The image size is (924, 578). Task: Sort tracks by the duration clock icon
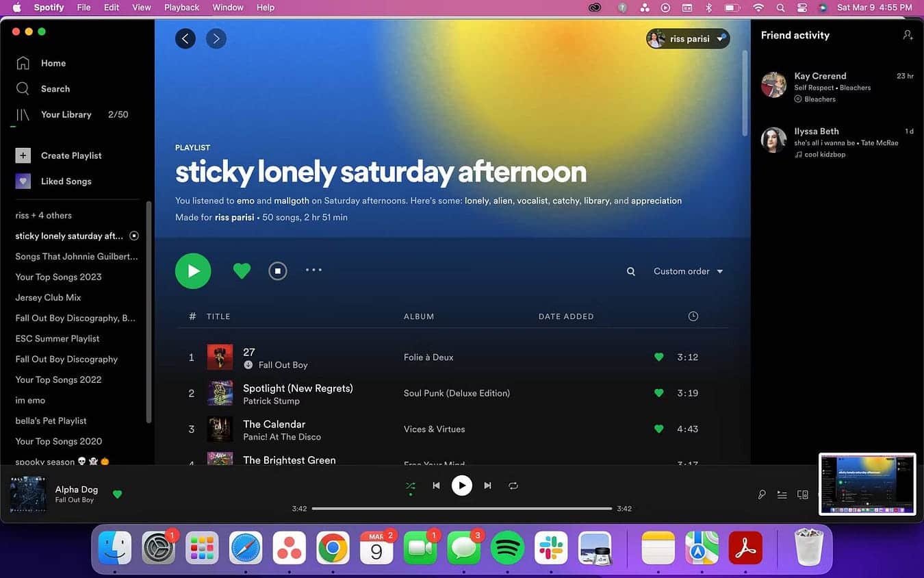click(x=693, y=316)
